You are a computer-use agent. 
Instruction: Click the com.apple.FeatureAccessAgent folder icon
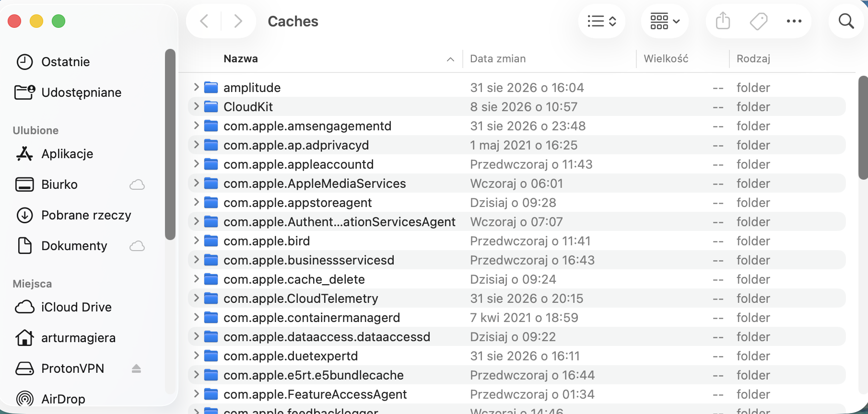[x=211, y=394]
